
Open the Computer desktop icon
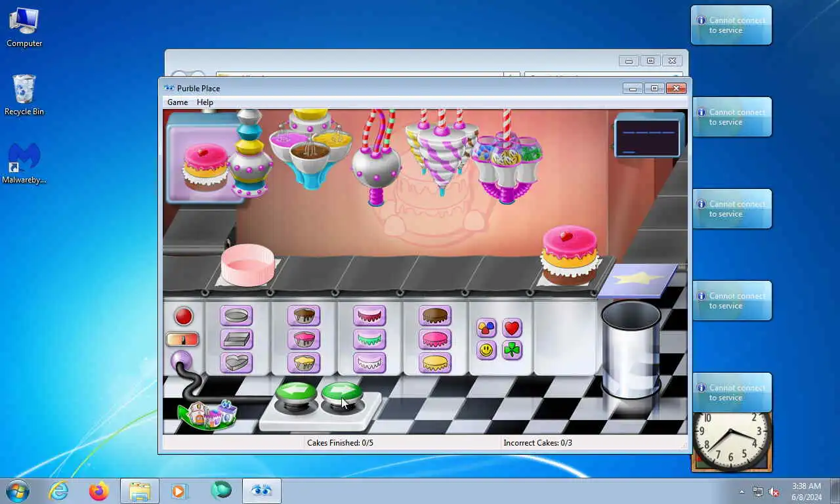[x=24, y=28]
